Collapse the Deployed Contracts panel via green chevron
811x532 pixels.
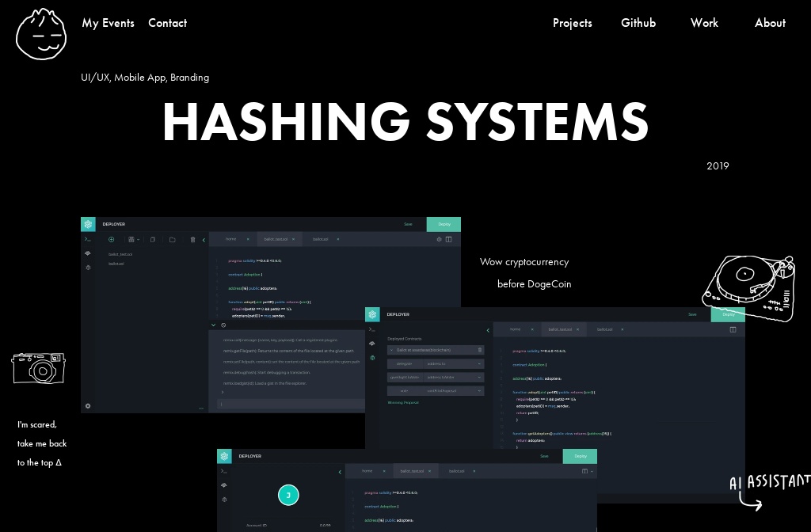tap(488, 330)
